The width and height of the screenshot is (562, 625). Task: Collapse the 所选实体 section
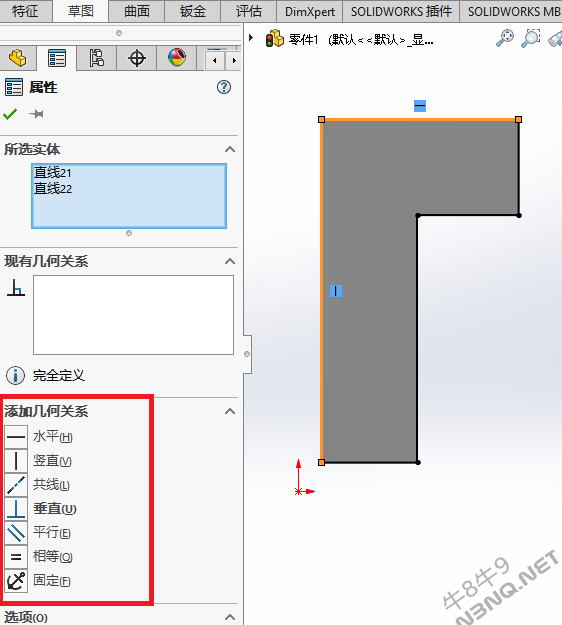[230, 149]
